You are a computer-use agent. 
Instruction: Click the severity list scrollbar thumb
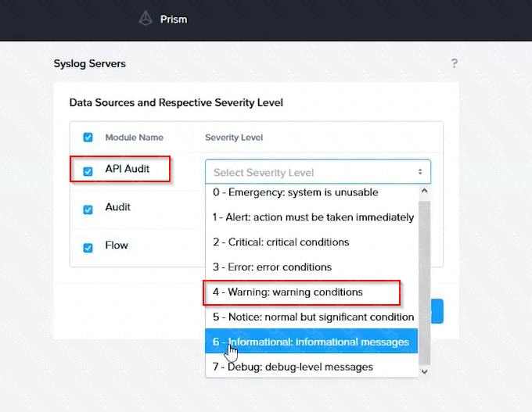[x=425, y=281]
